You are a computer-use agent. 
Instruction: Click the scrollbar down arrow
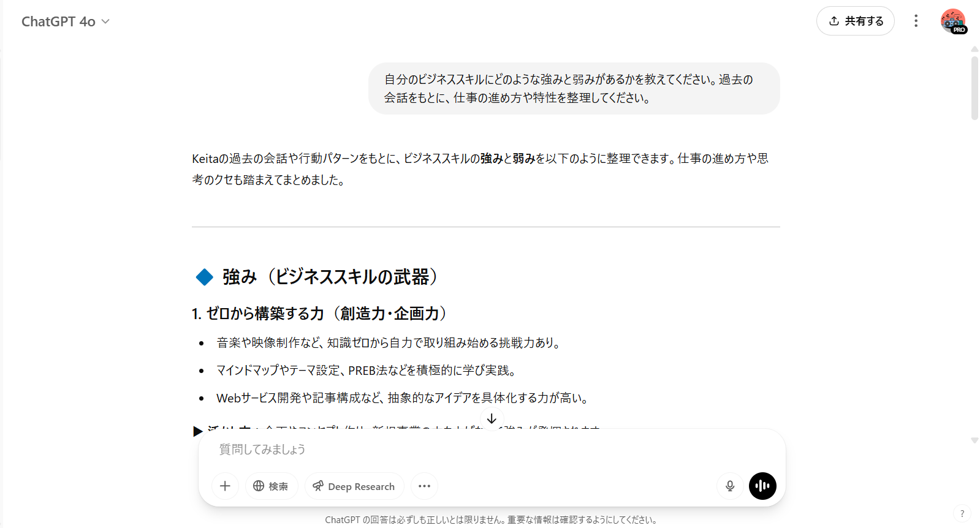(974, 440)
